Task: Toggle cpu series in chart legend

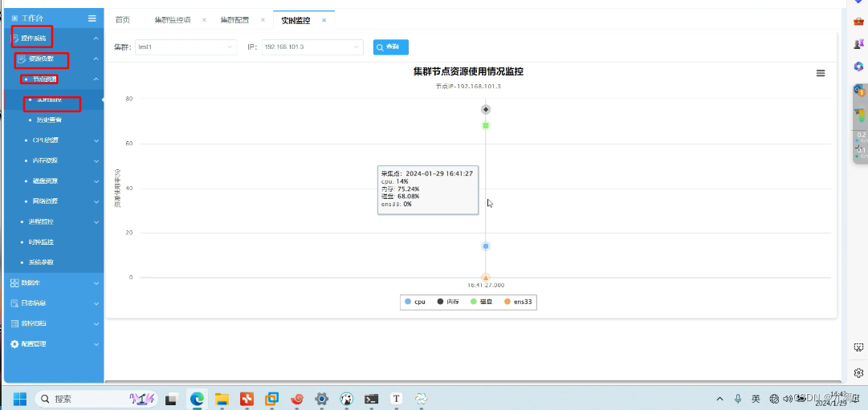Action: pos(415,302)
